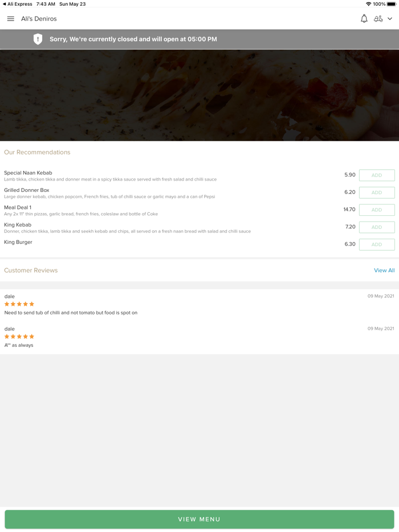Open the Special Naan Kebab item details

[x=28, y=173]
